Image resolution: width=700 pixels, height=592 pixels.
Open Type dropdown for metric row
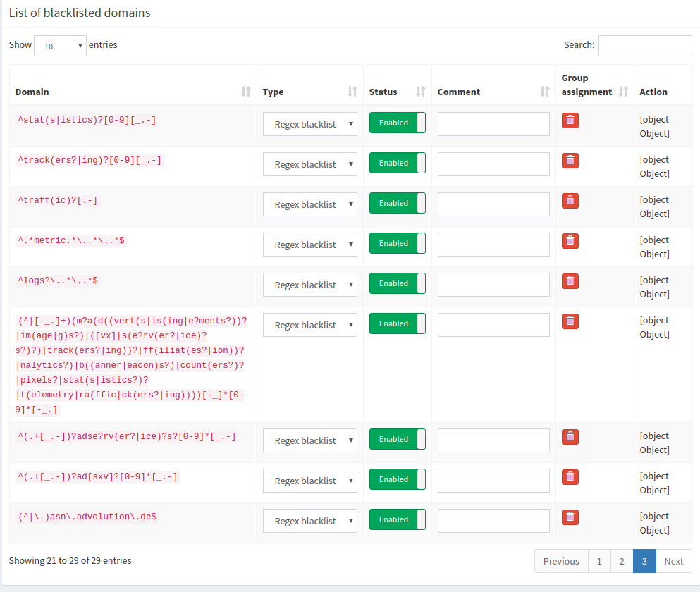pyautogui.click(x=310, y=245)
